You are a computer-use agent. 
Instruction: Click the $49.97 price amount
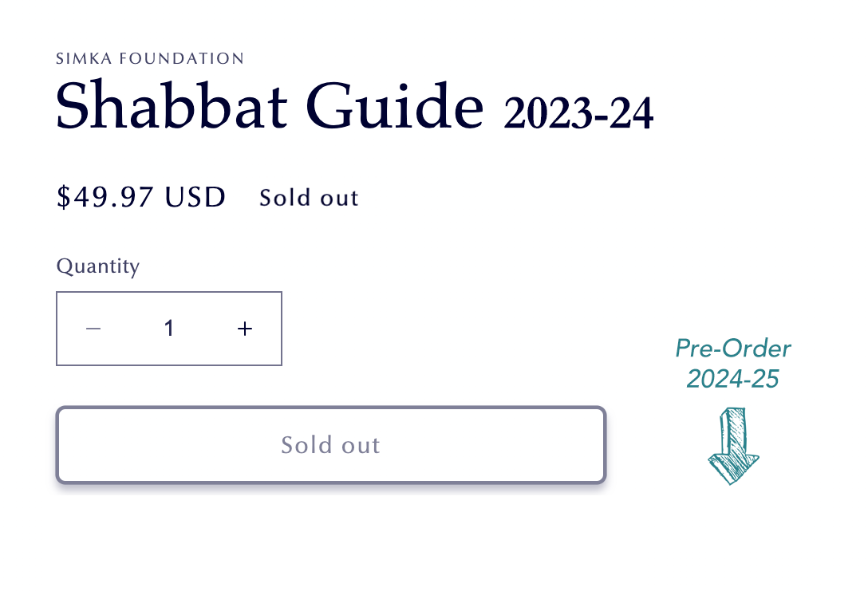(x=106, y=197)
